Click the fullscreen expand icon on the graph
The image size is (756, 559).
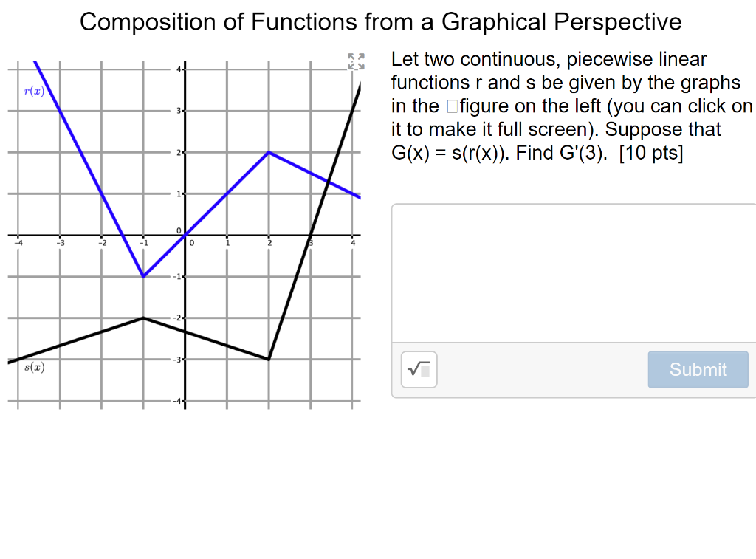pos(356,62)
